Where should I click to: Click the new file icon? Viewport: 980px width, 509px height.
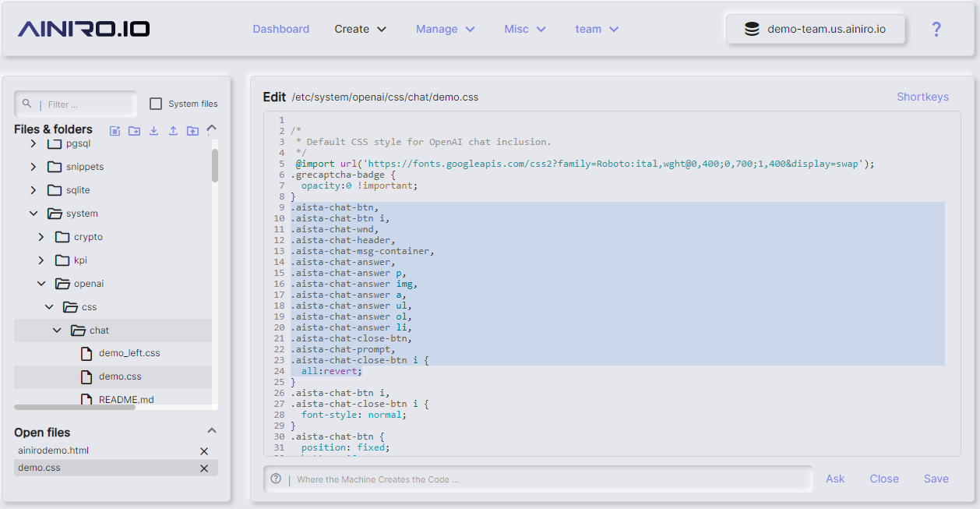[115, 131]
